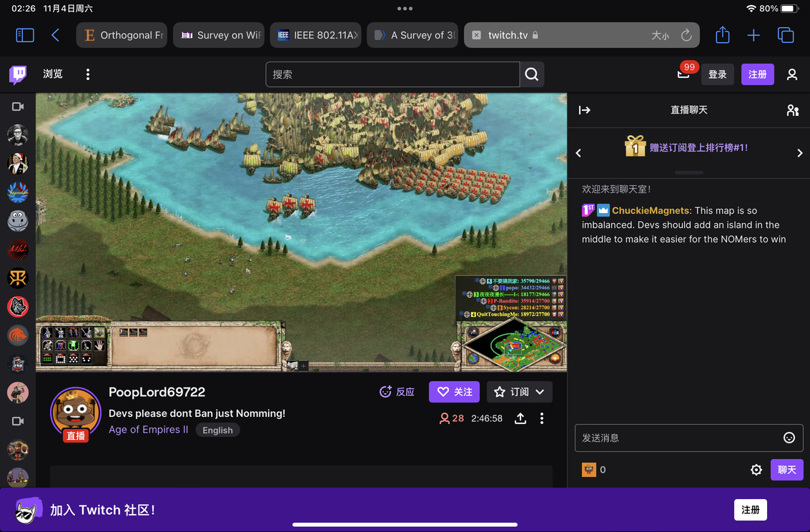Image resolution: width=810 pixels, height=532 pixels.
Task: Open the red scribble logo channel in sidebar
Action: click(x=18, y=250)
